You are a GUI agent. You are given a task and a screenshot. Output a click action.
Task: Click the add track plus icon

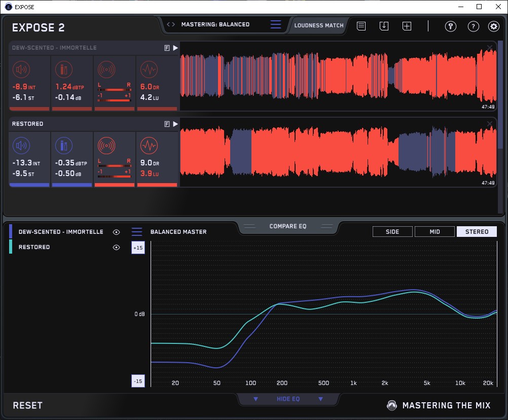pyautogui.click(x=407, y=26)
